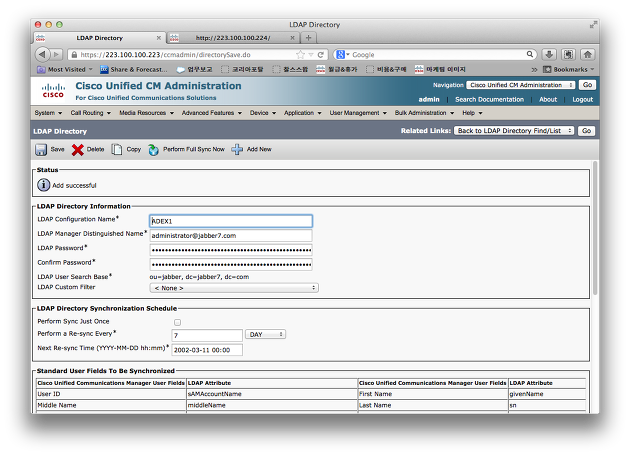Open the Application menu

(x=303, y=113)
